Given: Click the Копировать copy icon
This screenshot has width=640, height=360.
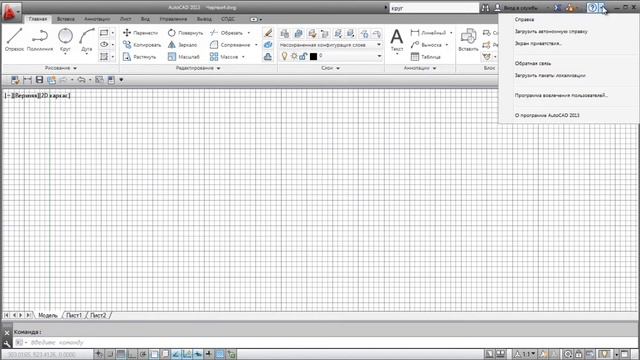Looking at the screenshot, I should [127, 44].
